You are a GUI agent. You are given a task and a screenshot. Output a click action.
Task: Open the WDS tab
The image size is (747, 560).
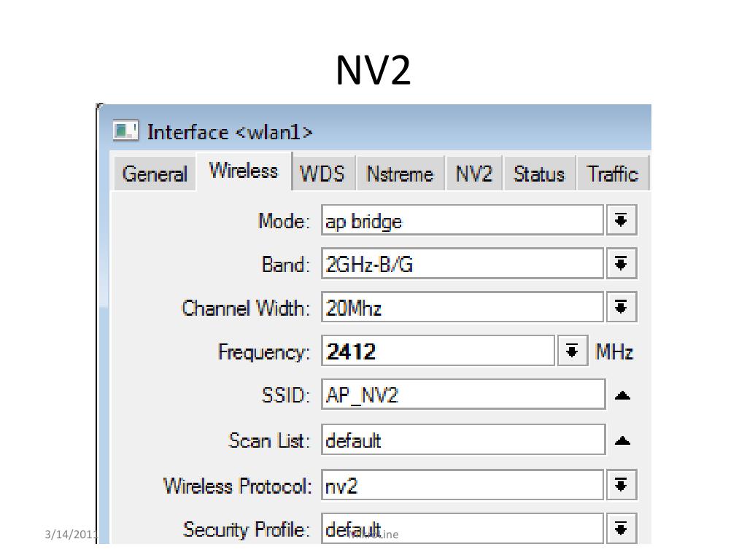pyautogui.click(x=322, y=174)
